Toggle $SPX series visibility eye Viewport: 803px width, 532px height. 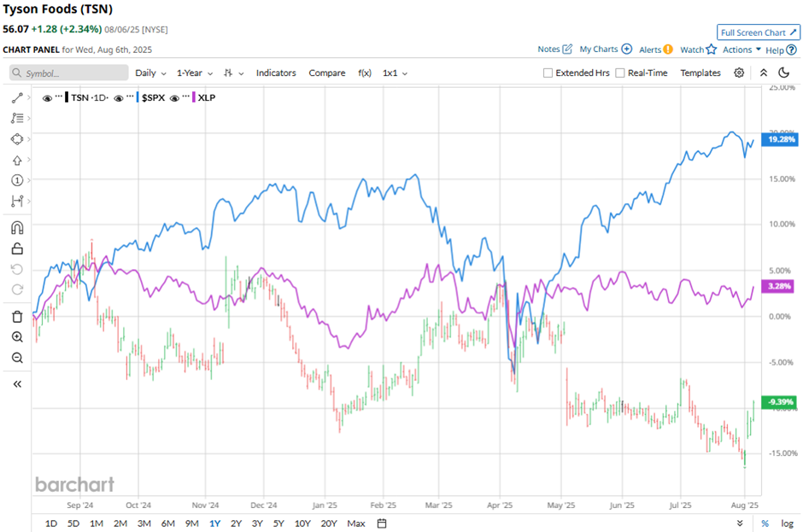(x=118, y=98)
